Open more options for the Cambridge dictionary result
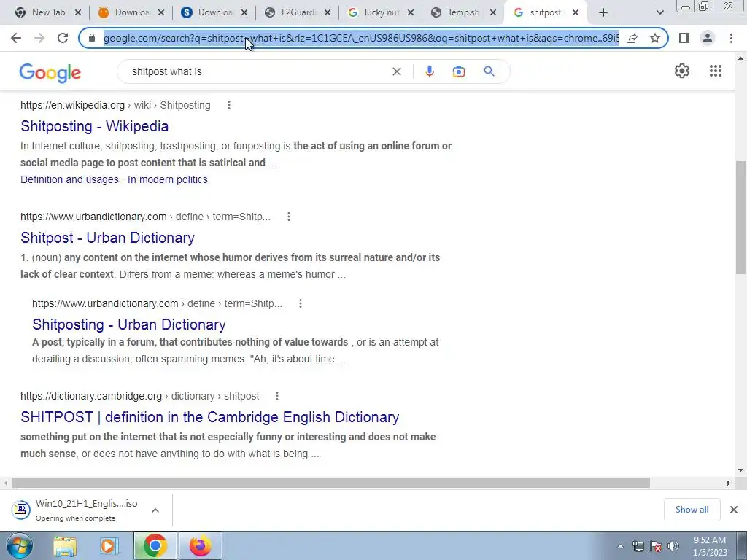 [x=276, y=396]
